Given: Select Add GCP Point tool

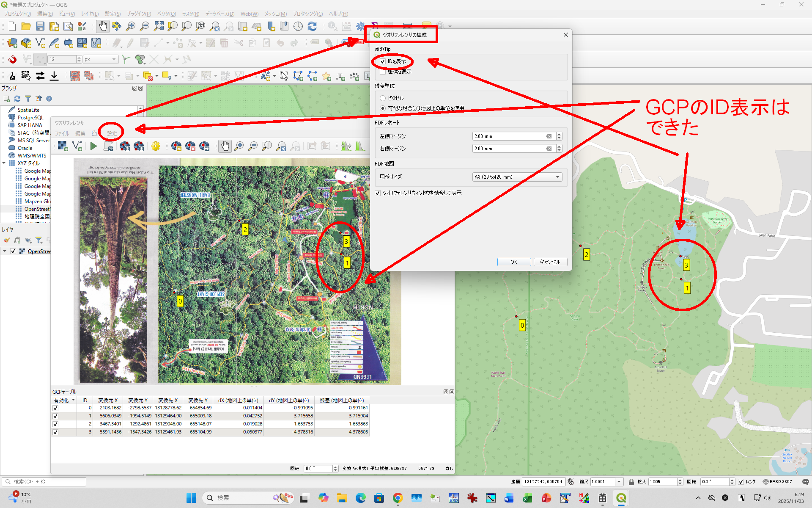Looking at the screenshot, I should 176,146.
